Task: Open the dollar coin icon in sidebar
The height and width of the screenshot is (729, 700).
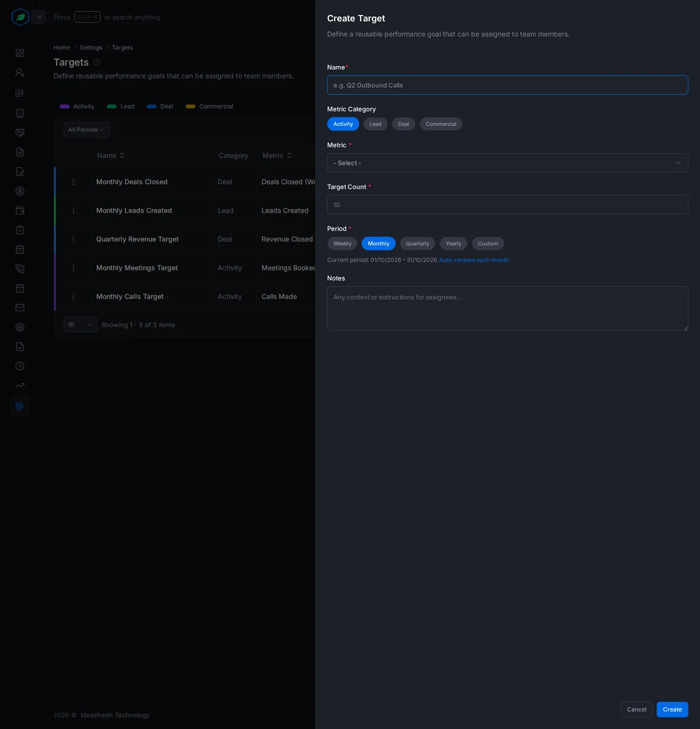Action: [20, 191]
